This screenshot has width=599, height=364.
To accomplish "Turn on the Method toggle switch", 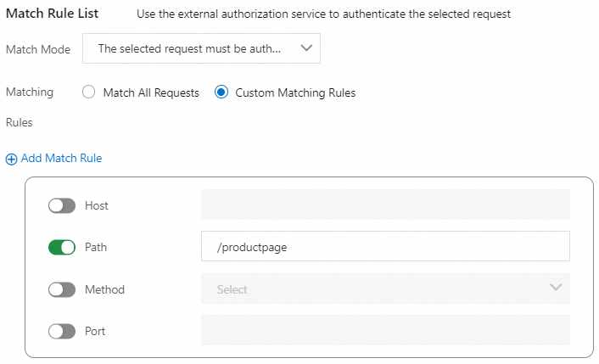I will pyautogui.click(x=62, y=289).
